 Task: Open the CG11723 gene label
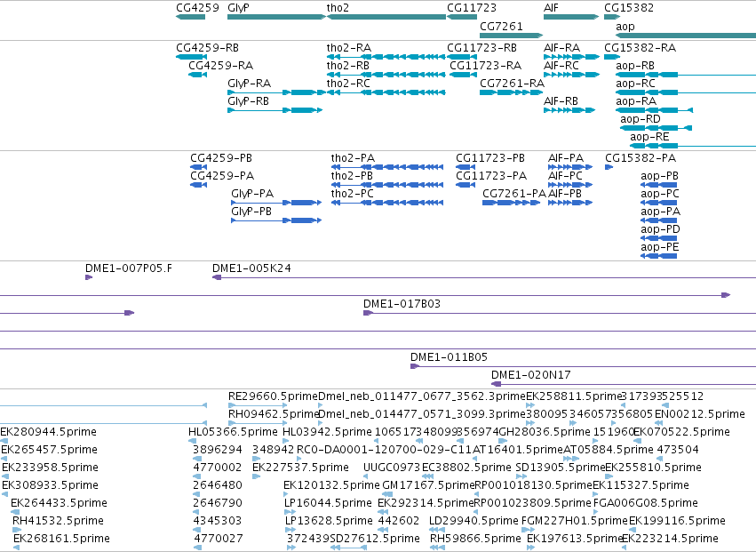tap(472, 8)
